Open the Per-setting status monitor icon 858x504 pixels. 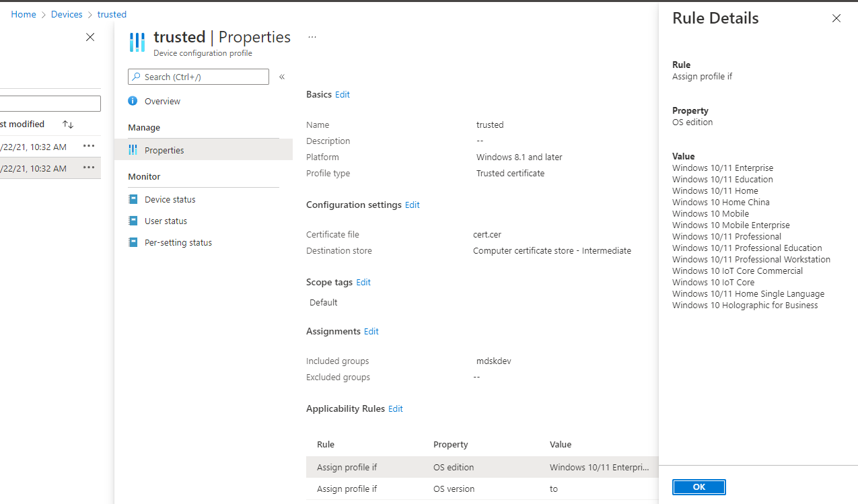[x=133, y=242]
